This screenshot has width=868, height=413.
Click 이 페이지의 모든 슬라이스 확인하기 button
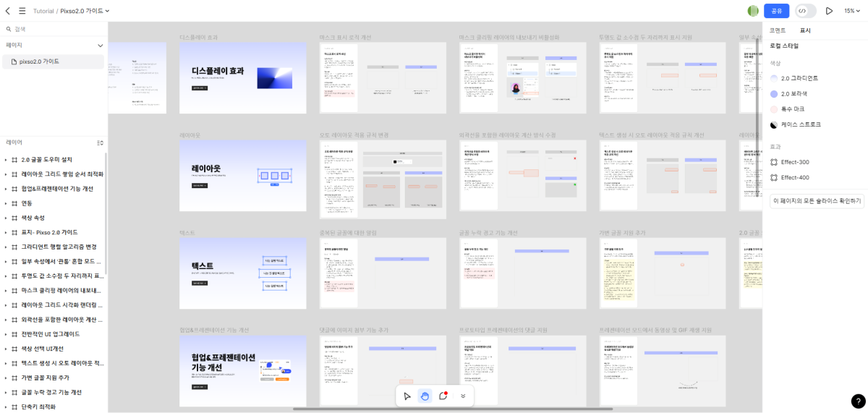tap(817, 200)
